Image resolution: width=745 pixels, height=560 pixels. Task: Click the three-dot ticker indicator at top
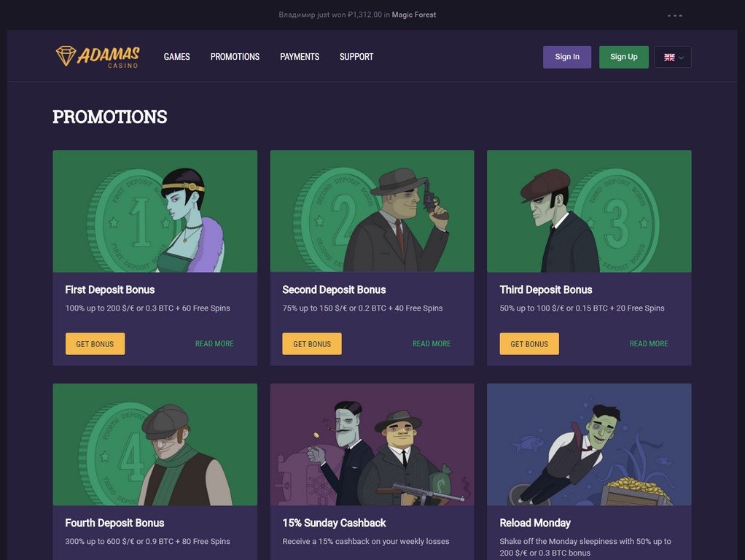(675, 15)
